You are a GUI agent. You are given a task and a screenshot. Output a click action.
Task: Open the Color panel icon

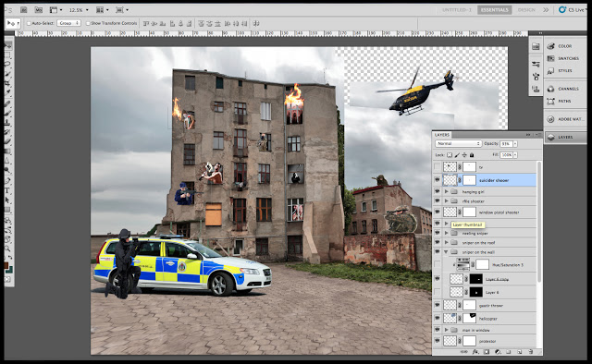551,46
